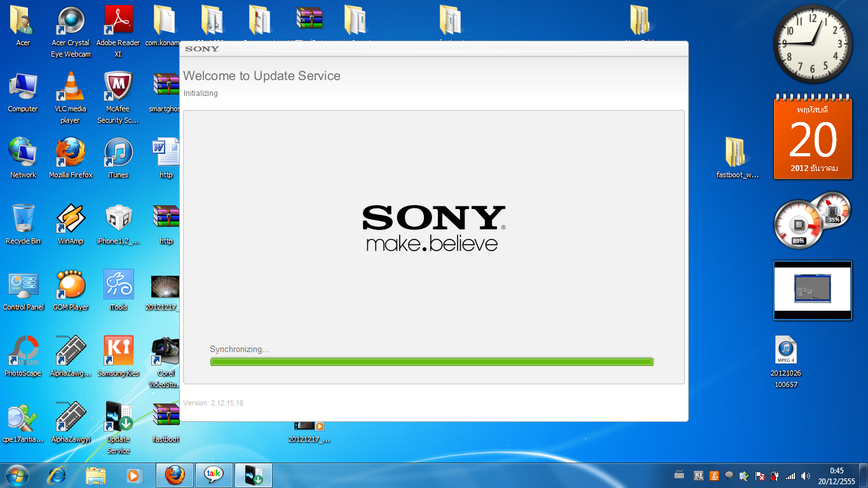The height and width of the screenshot is (488, 868).
Task: Open Adobe Reader XI shortcut
Action: [x=118, y=32]
